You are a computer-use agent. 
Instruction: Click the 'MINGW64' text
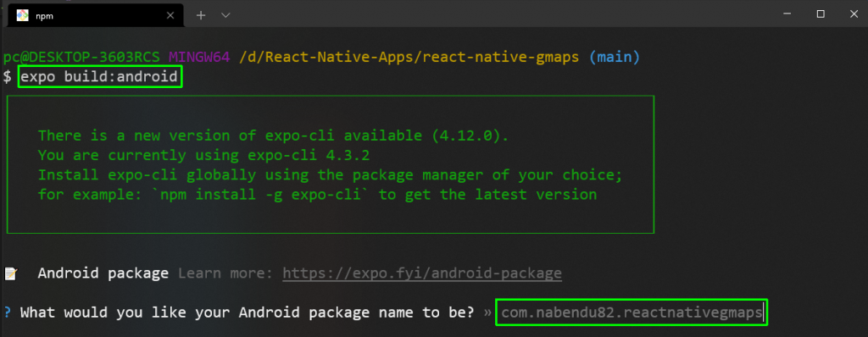[199, 57]
